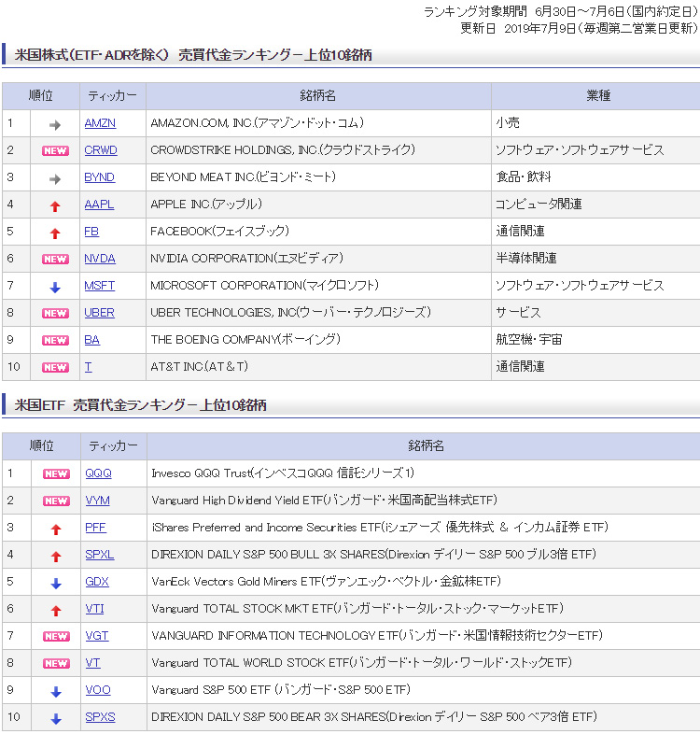700x734 pixels.
Task: Select the AMAZON.COM, INC. company name
Action: point(257,123)
